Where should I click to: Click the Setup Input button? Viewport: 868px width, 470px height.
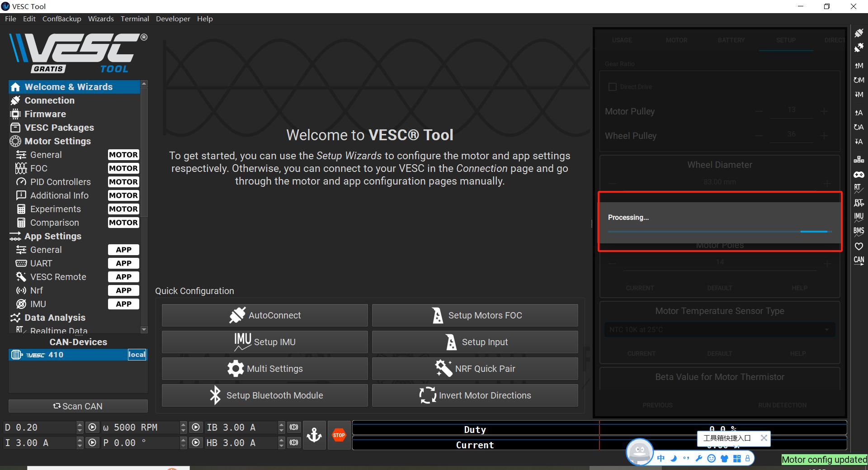475,342
